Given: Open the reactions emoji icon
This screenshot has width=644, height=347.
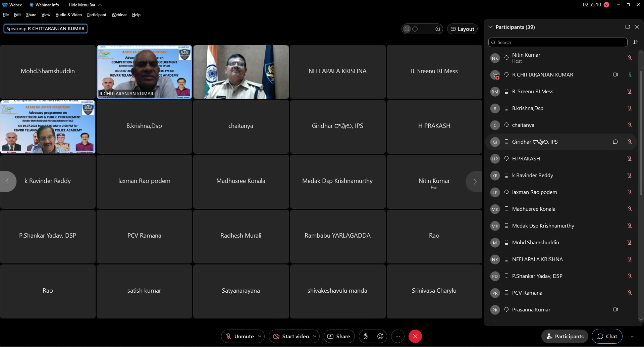Looking at the screenshot, I should pos(380,336).
